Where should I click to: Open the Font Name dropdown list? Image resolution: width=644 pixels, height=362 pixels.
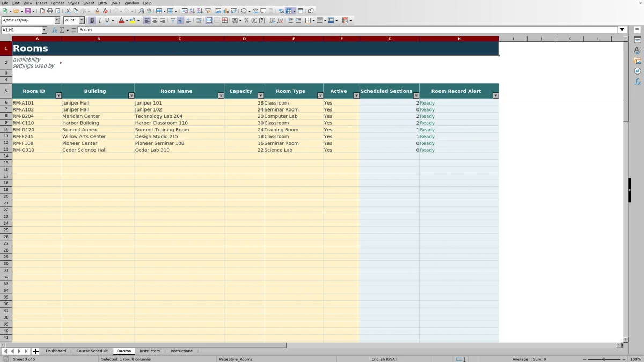coord(57,20)
